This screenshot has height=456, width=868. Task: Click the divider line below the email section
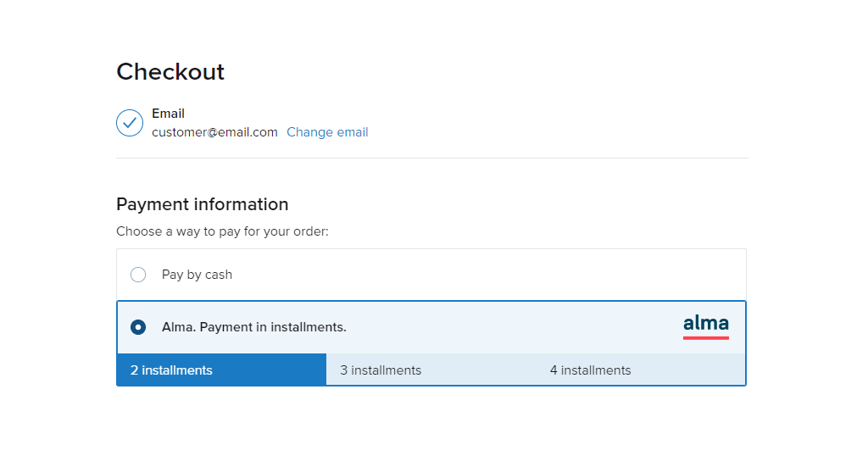coord(431,158)
